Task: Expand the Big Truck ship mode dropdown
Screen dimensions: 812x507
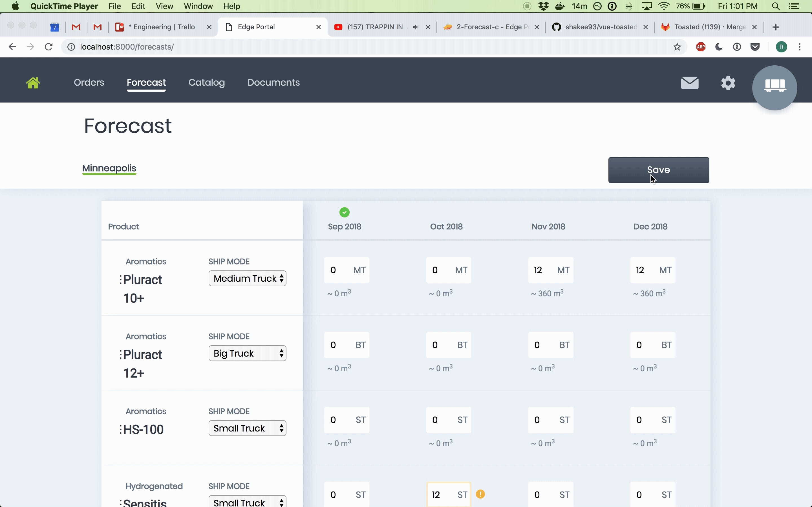Action: click(247, 353)
